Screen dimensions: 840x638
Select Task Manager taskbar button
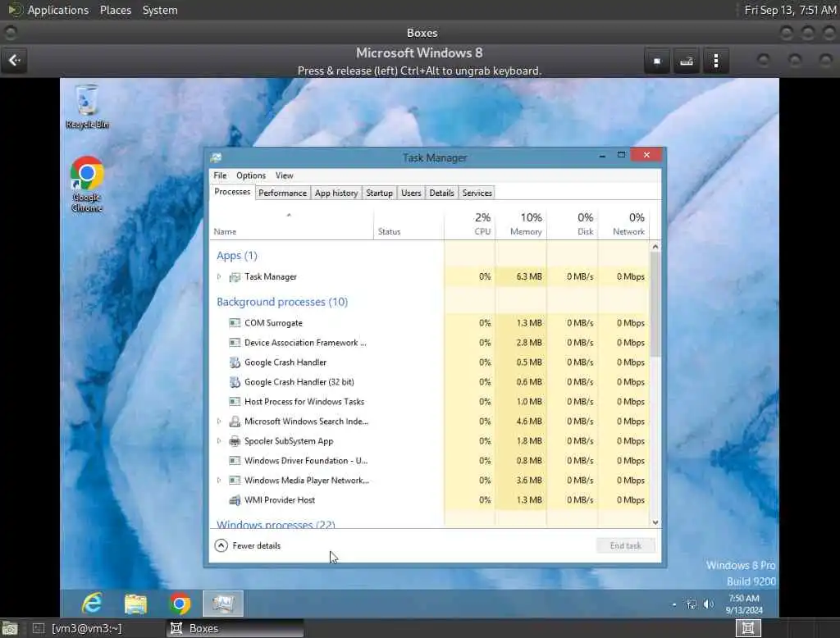(223, 604)
